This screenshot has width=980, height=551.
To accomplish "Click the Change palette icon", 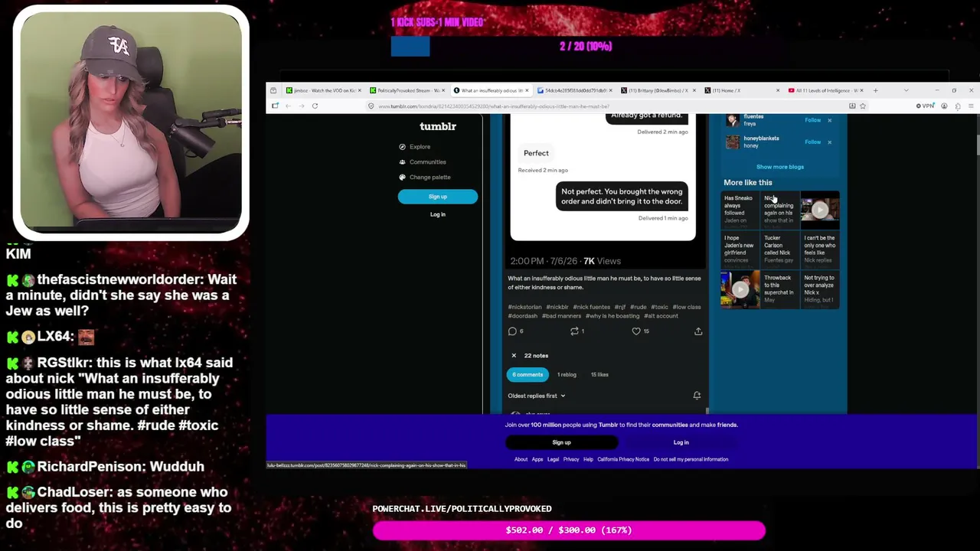I will [x=402, y=178].
